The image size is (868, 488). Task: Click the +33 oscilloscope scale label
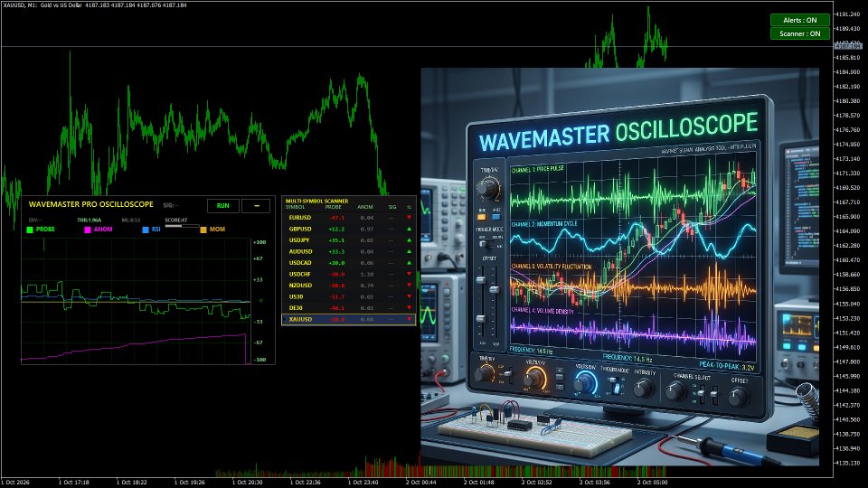pos(258,279)
